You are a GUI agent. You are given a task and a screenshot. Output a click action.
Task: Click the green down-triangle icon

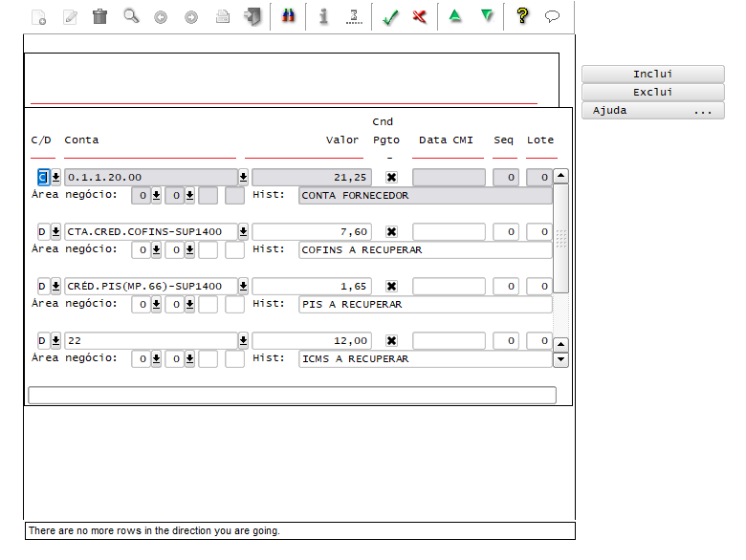487,15
